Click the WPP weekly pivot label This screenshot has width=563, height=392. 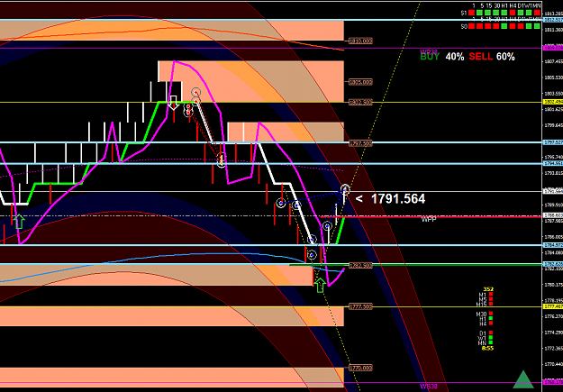[x=429, y=219]
